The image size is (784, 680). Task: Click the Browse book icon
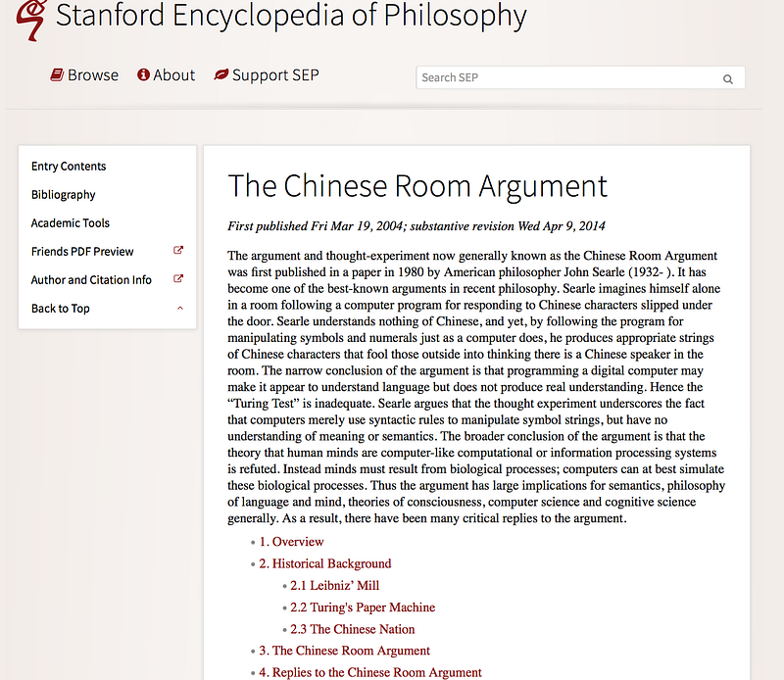coord(57,75)
